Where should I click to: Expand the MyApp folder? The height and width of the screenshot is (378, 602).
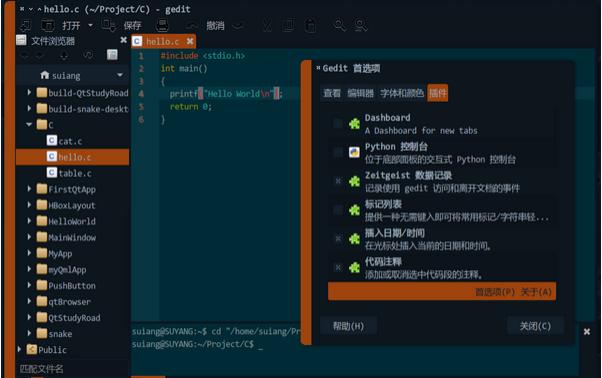click(29, 253)
